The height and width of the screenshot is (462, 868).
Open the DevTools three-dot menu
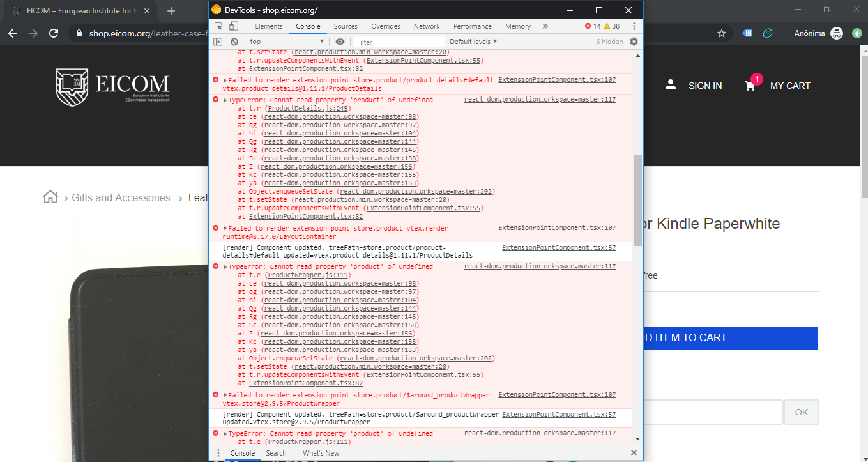click(634, 26)
